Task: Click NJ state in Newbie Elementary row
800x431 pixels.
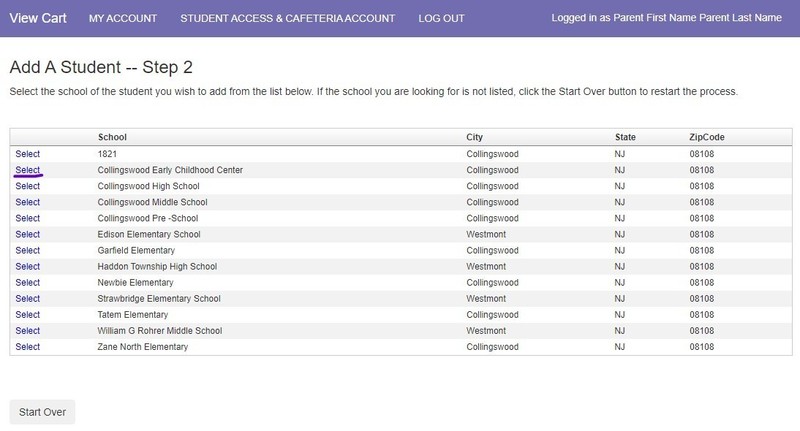Action: (x=620, y=283)
